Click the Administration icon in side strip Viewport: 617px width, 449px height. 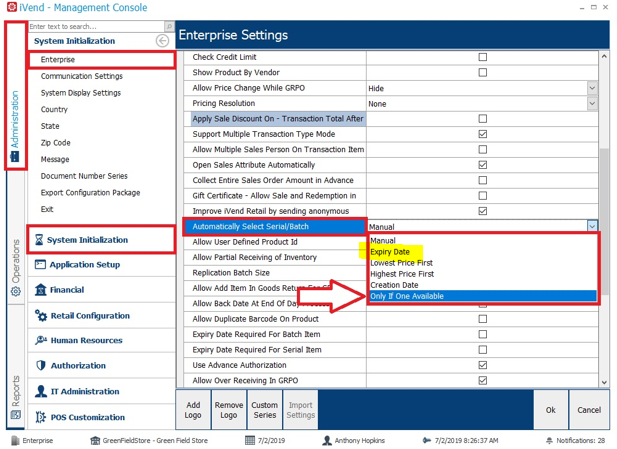(15, 157)
